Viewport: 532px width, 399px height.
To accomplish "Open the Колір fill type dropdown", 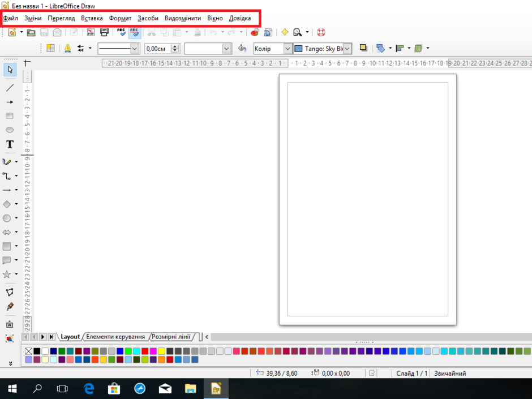I will 272,49.
